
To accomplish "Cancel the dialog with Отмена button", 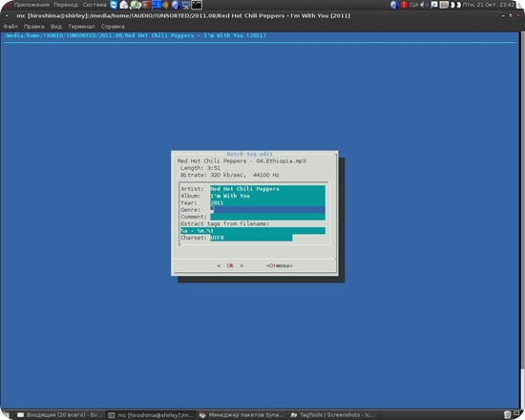I will (x=280, y=265).
